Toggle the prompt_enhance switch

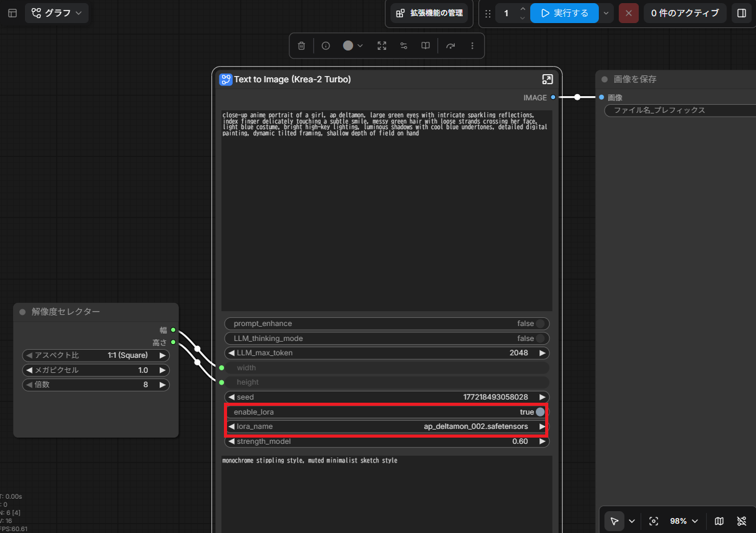[x=540, y=324]
